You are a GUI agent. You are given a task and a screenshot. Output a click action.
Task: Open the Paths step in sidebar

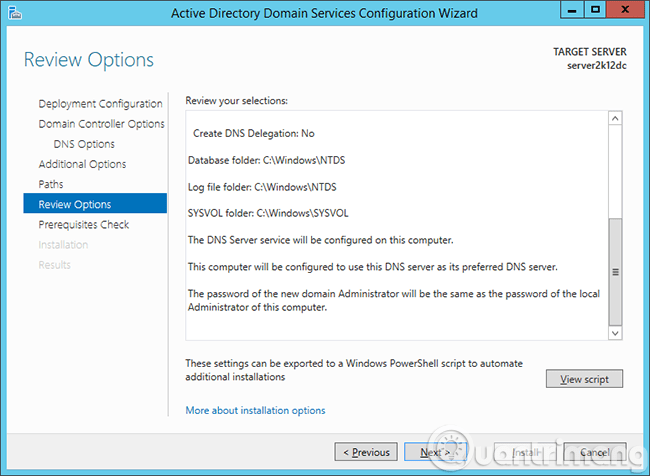point(51,184)
